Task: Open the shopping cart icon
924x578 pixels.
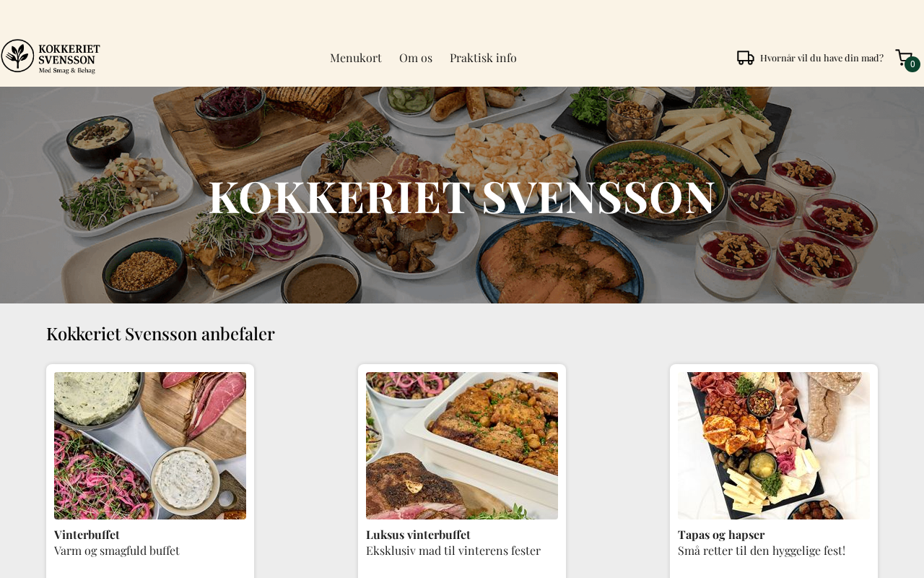Action: coord(904,57)
